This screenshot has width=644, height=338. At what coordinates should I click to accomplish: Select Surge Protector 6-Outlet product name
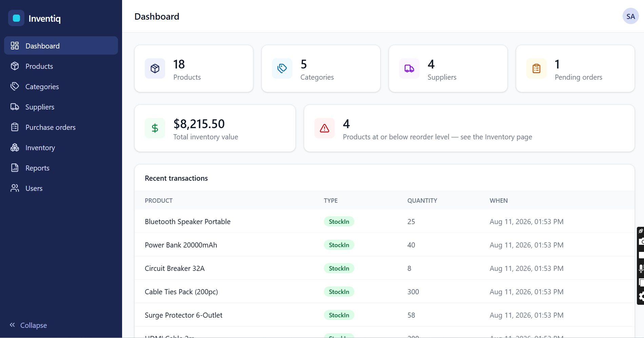[183, 315]
